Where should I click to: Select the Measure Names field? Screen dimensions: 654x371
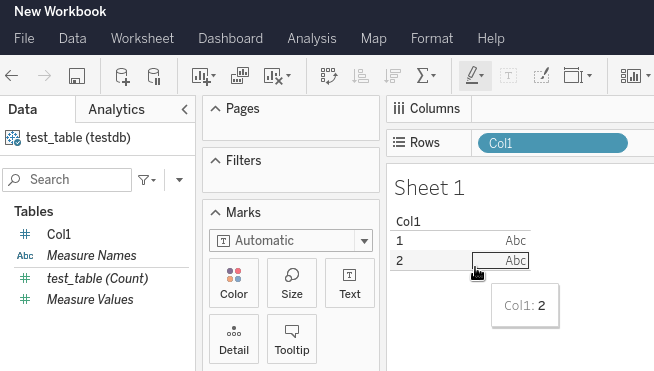click(91, 255)
